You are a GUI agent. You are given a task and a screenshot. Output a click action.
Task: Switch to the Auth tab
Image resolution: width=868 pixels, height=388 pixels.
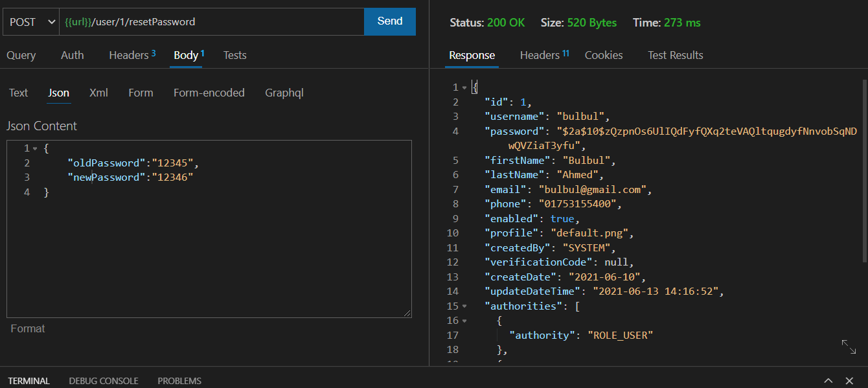tap(72, 55)
